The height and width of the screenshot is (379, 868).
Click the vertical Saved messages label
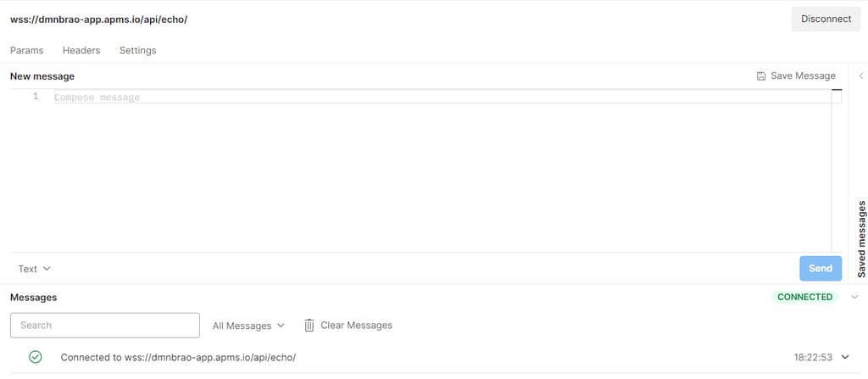(861, 239)
